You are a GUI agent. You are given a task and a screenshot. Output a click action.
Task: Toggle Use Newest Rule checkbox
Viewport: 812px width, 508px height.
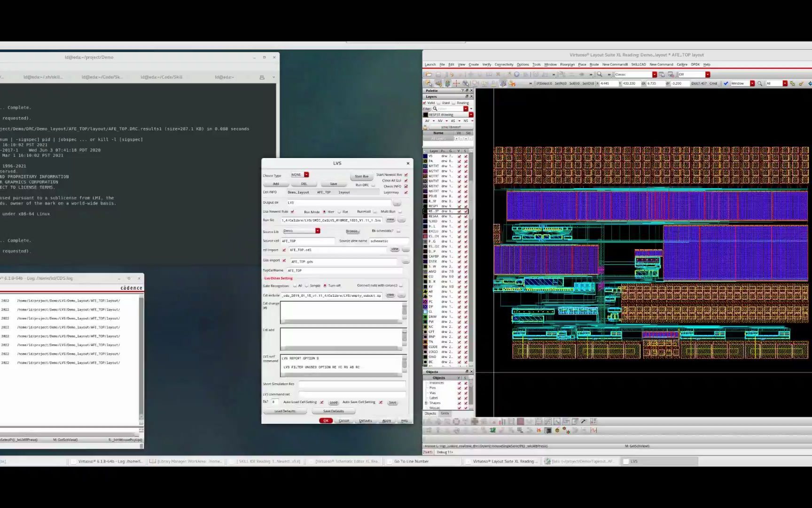pos(292,212)
